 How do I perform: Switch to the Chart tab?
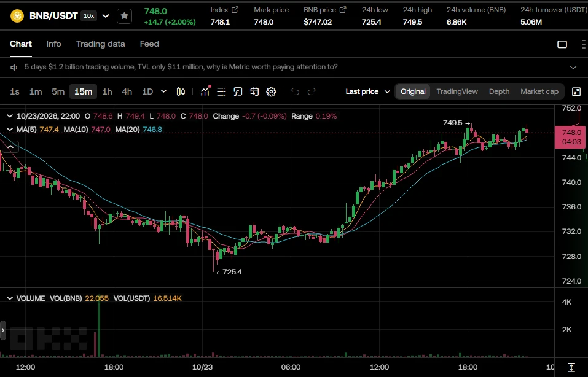pos(21,44)
